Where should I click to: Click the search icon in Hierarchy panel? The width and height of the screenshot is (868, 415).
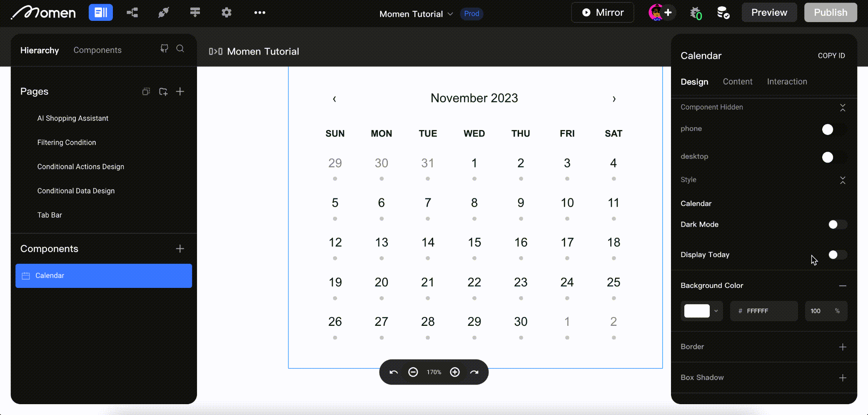point(180,49)
